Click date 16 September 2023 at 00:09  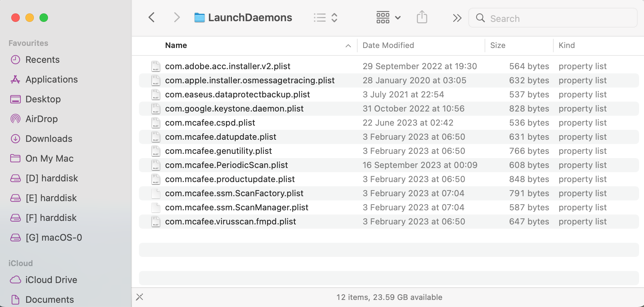pos(420,165)
